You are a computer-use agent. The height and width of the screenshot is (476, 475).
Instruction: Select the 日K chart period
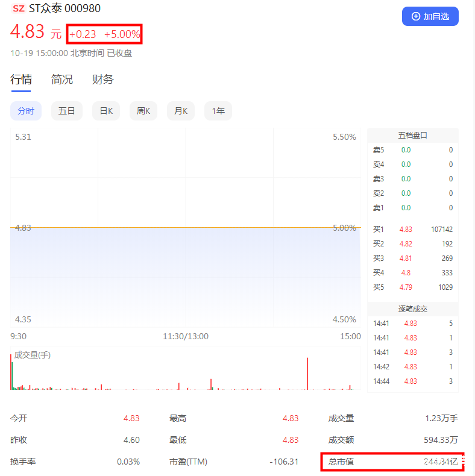tap(106, 111)
